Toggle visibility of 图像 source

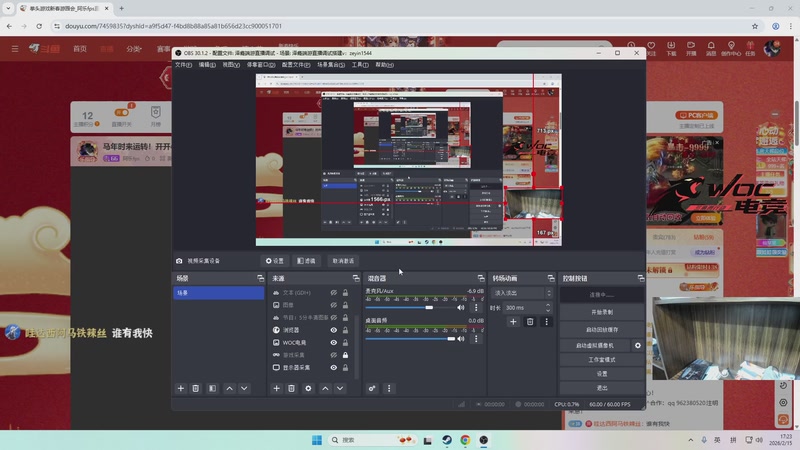pyautogui.click(x=334, y=305)
